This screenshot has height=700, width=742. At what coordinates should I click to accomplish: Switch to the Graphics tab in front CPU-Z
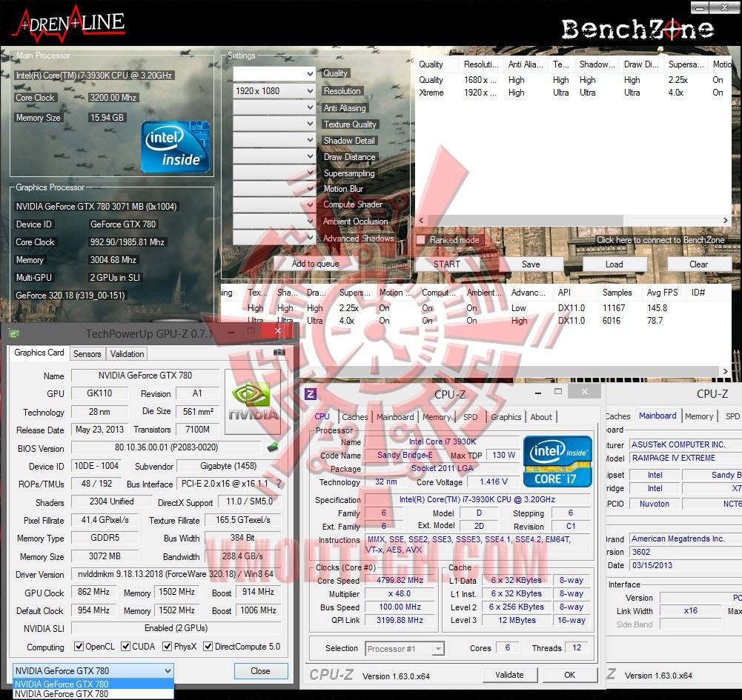[506, 417]
